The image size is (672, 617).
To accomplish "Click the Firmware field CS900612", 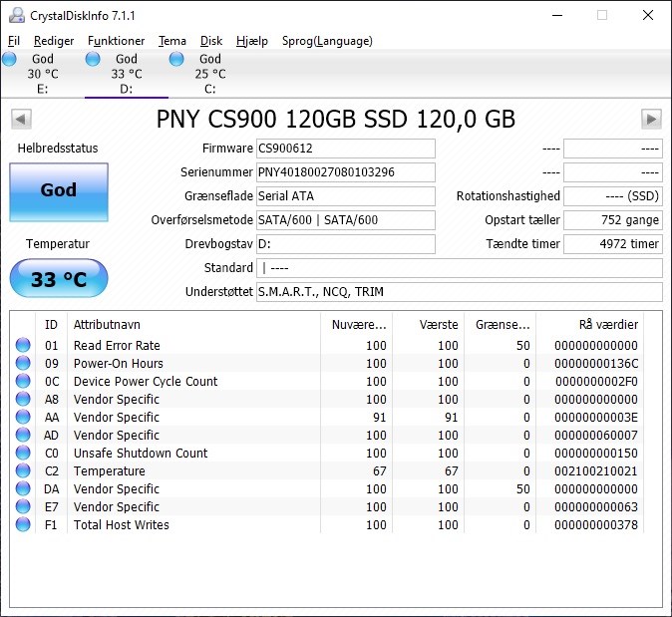I will [x=346, y=149].
